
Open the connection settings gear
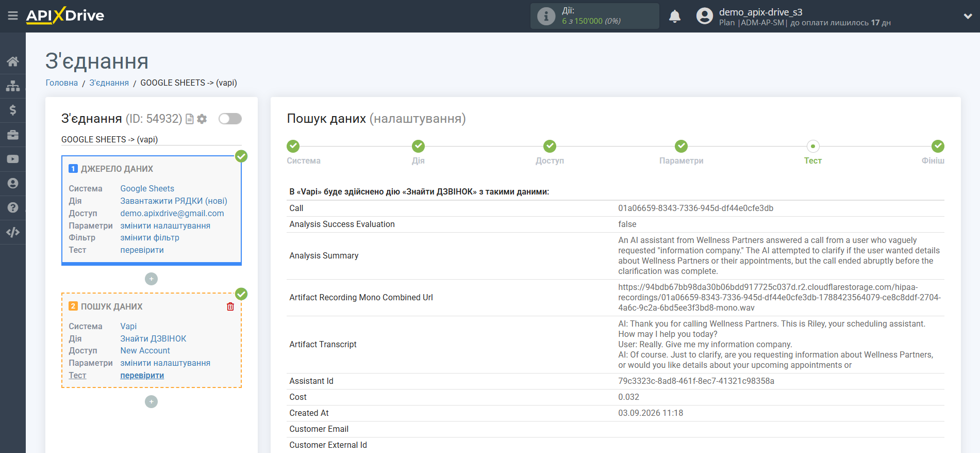[202, 119]
